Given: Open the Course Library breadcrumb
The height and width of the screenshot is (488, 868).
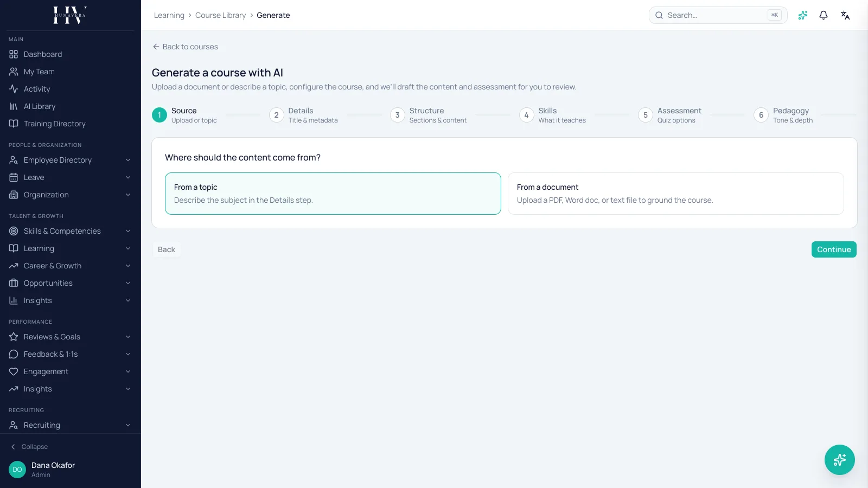Looking at the screenshot, I should point(220,15).
